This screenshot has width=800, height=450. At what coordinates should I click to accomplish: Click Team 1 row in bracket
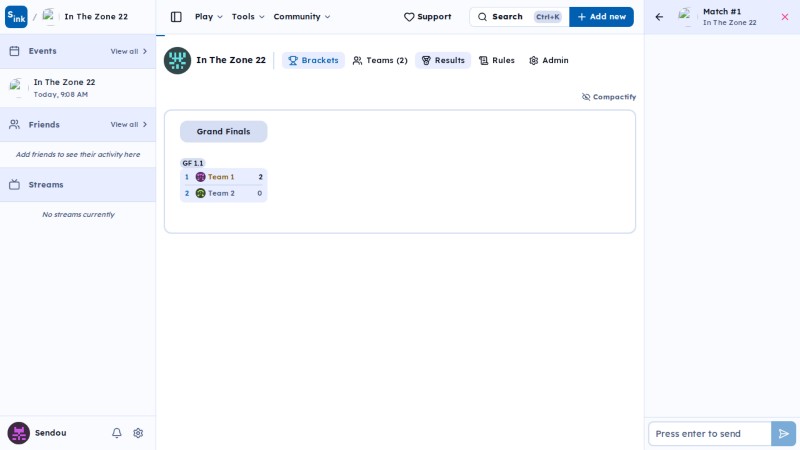(223, 177)
